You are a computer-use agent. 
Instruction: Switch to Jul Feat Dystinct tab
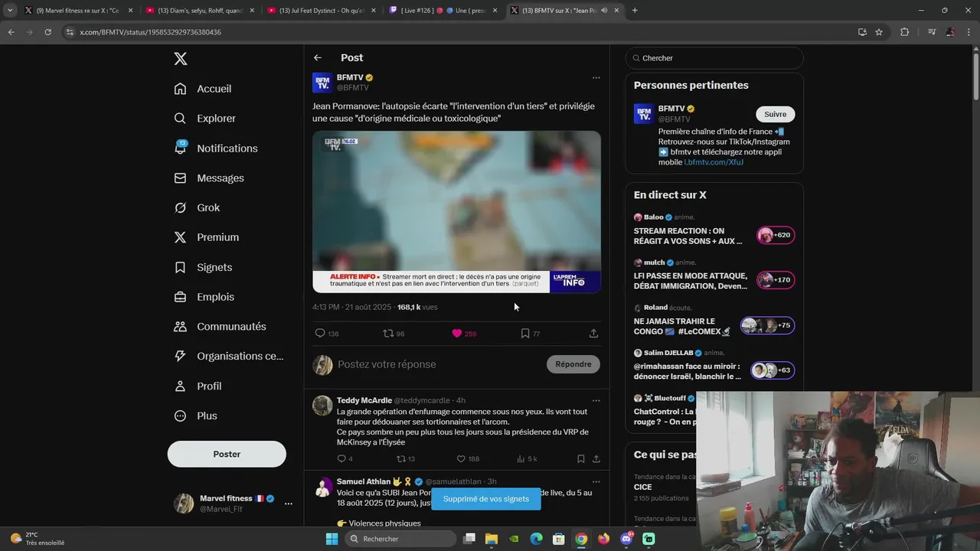322,11
